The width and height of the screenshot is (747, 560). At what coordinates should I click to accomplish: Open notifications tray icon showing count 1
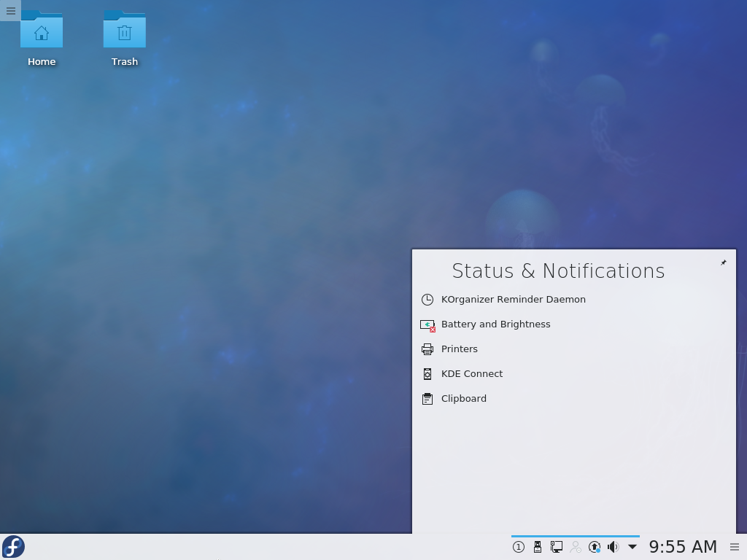(519, 547)
